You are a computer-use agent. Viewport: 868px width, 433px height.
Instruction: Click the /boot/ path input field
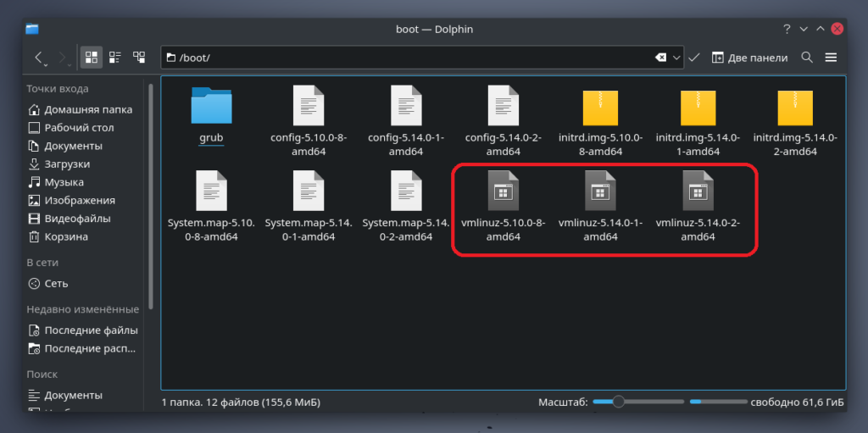(407, 58)
